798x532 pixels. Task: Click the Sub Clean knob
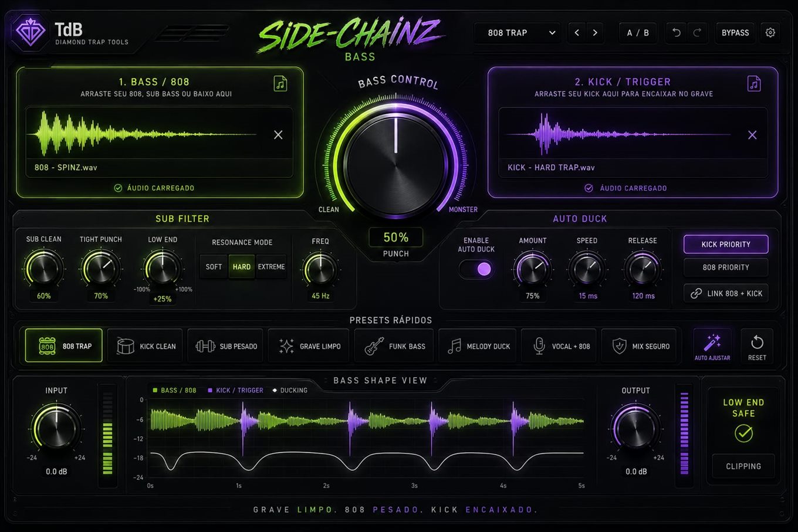click(x=43, y=269)
